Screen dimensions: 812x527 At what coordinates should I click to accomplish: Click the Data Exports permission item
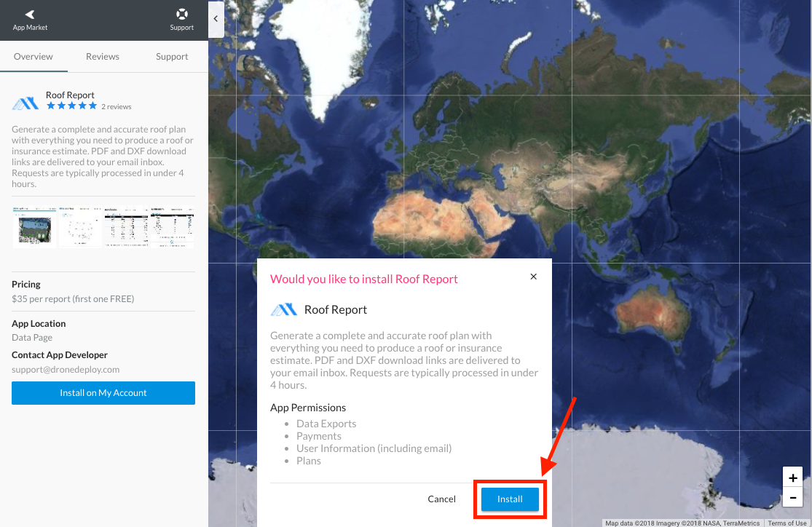coord(326,424)
